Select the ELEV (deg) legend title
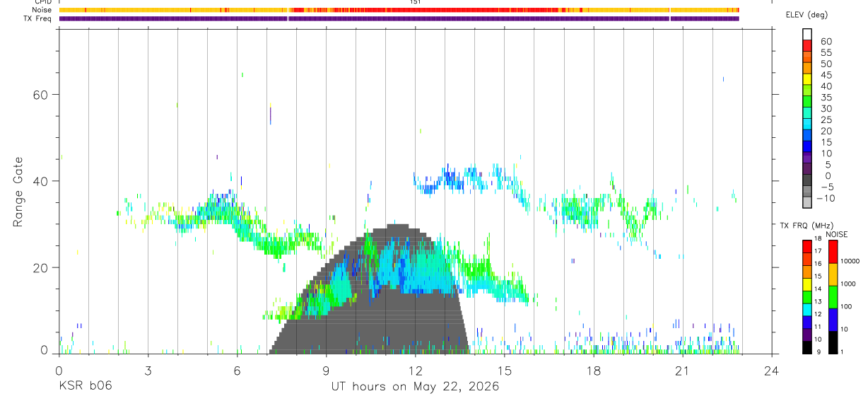This screenshot has width=868, height=401. [807, 15]
